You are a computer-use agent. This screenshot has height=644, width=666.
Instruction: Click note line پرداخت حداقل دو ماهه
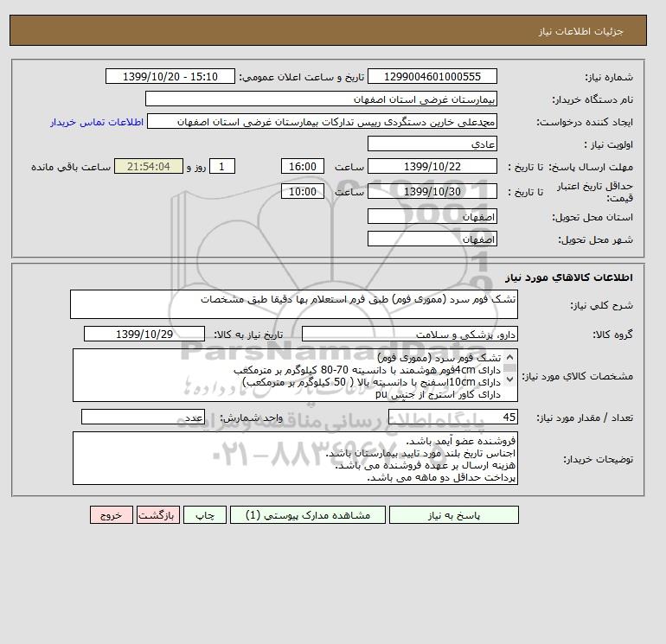point(441,478)
